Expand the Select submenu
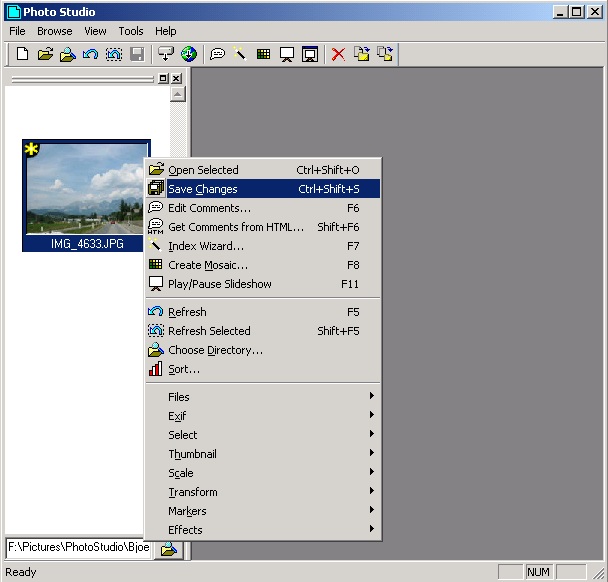The width and height of the screenshot is (608, 582). pos(263,435)
